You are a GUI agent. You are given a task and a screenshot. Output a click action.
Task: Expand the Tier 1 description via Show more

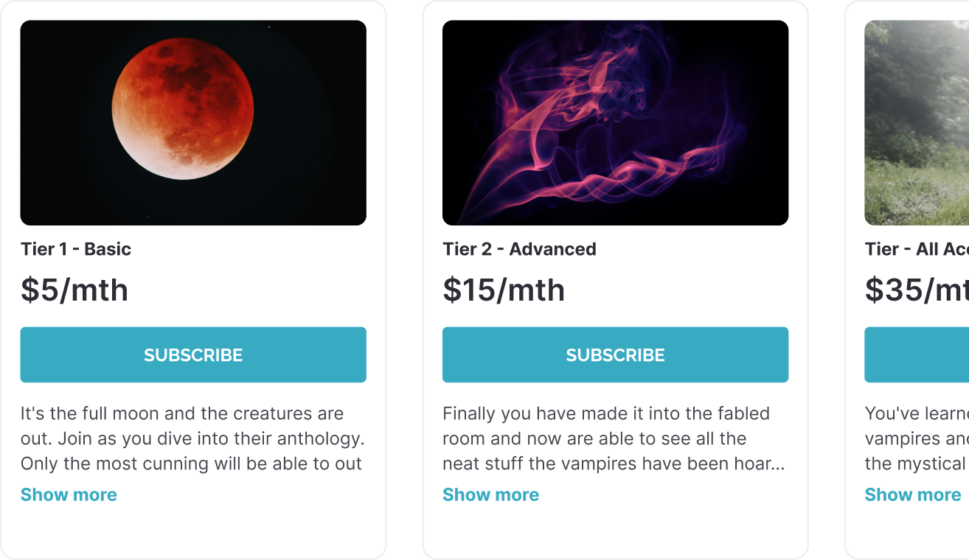69,494
